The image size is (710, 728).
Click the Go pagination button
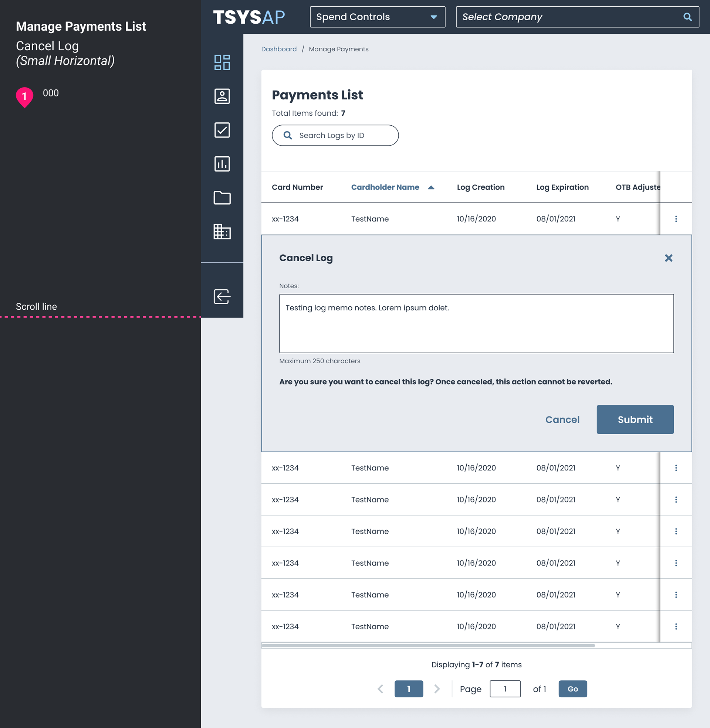click(x=572, y=689)
